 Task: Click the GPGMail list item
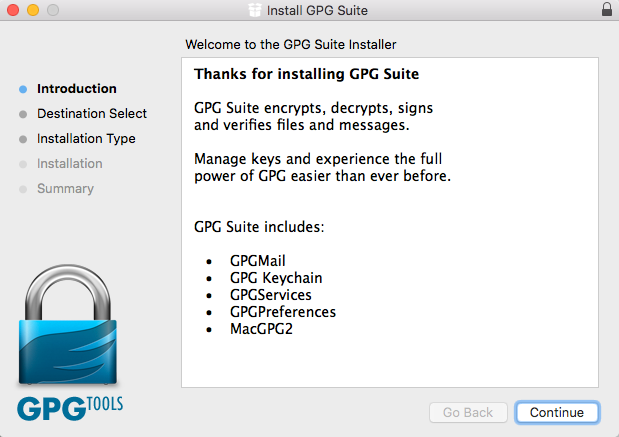(x=257, y=261)
